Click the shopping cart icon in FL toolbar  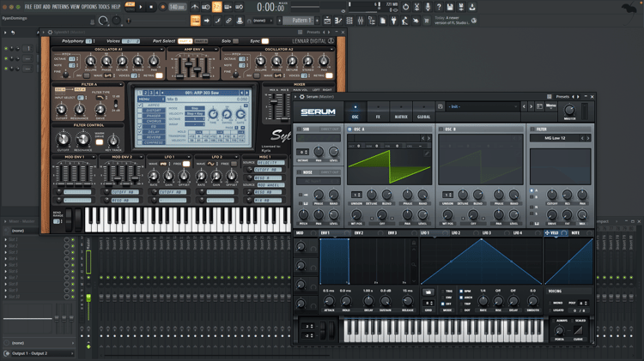(x=427, y=21)
